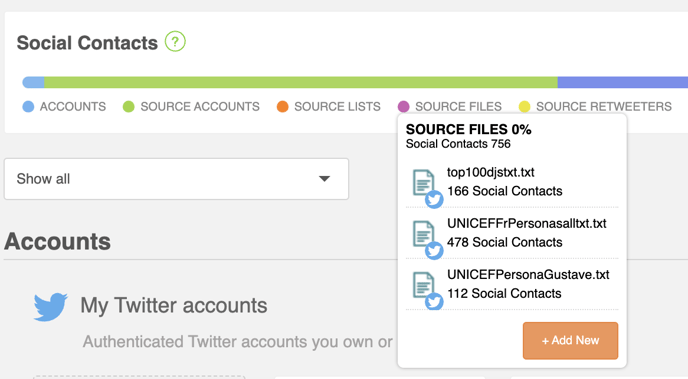Open UNICEFFrPersonasalltxt.txt source file

pyautogui.click(x=527, y=223)
